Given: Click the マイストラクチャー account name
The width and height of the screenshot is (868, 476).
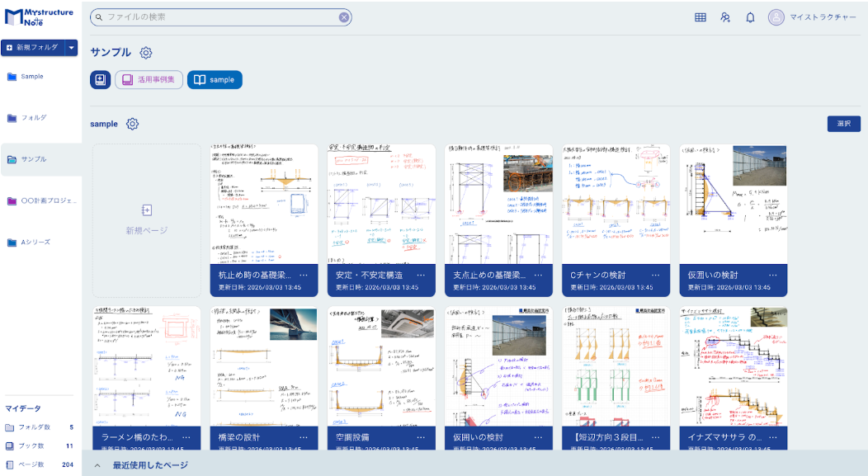Looking at the screenshot, I should 822,16.
